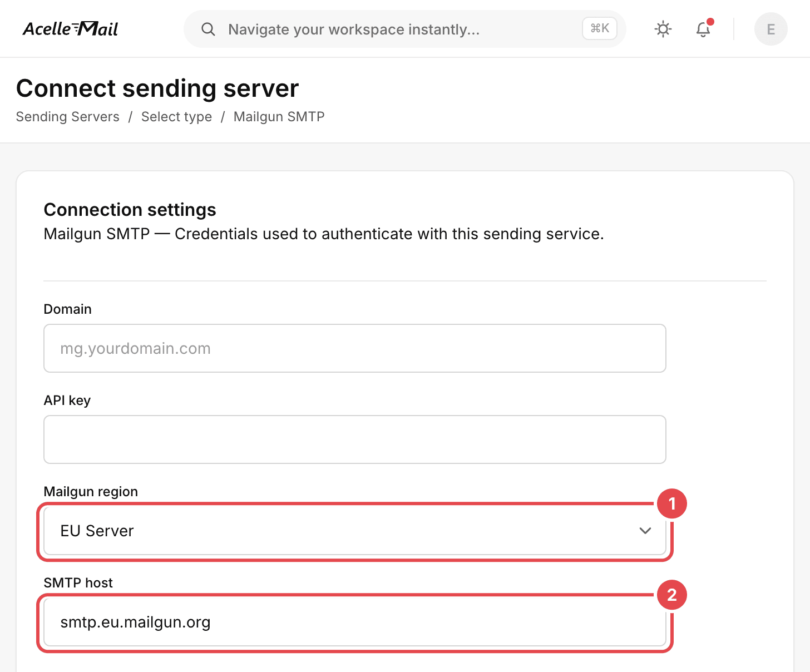Click the Connect sending server heading

tap(157, 88)
